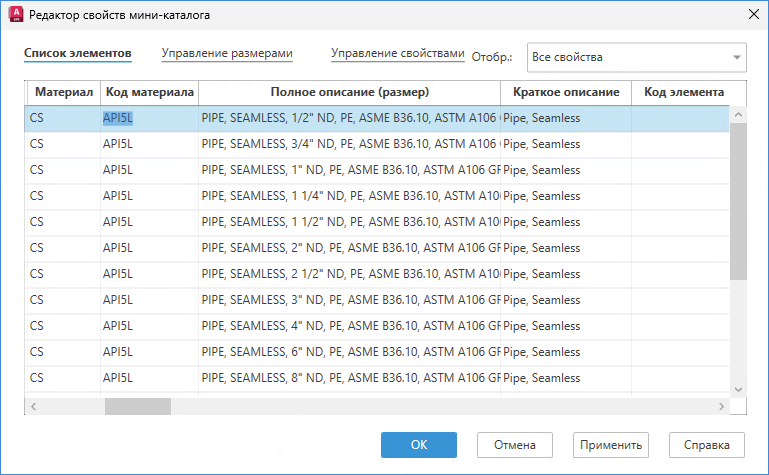Click the vertical scrollbar down arrow

pos(738,389)
